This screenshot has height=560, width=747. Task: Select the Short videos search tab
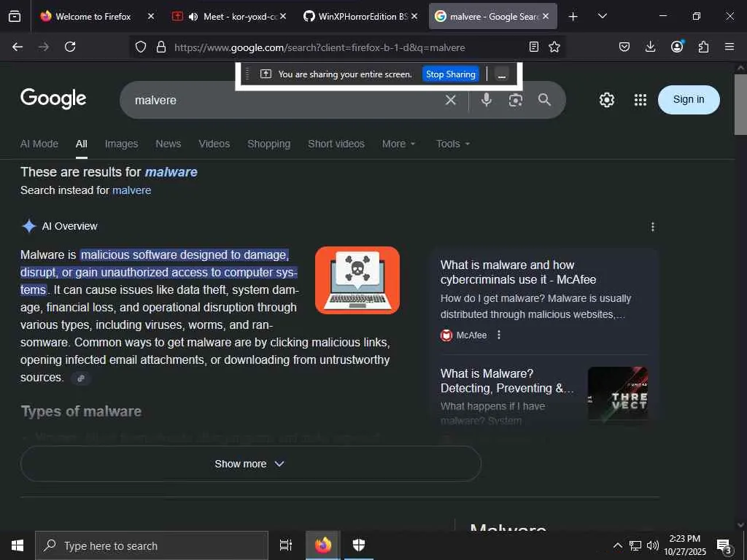(336, 144)
